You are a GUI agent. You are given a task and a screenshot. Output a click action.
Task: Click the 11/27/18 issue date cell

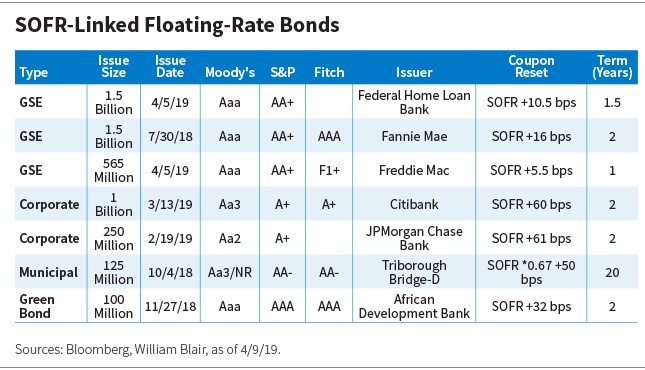pyautogui.click(x=170, y=307)
